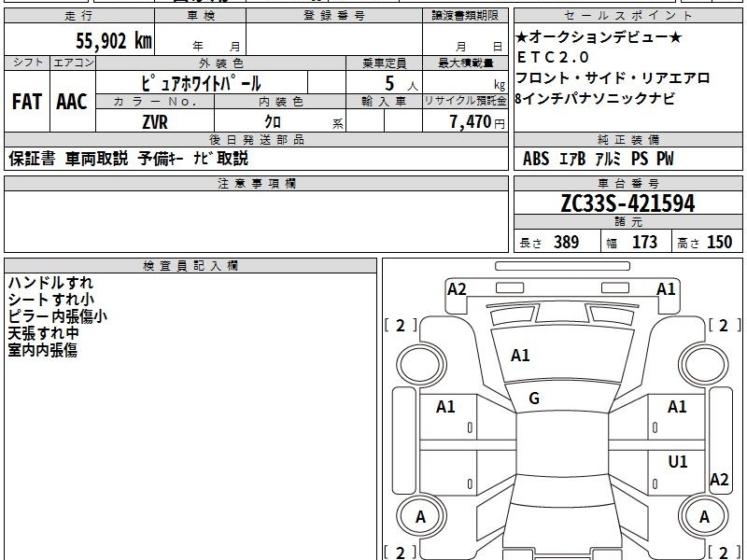Click the 外装色 header
Screen dimensions: 747x560
coord(220,63)
